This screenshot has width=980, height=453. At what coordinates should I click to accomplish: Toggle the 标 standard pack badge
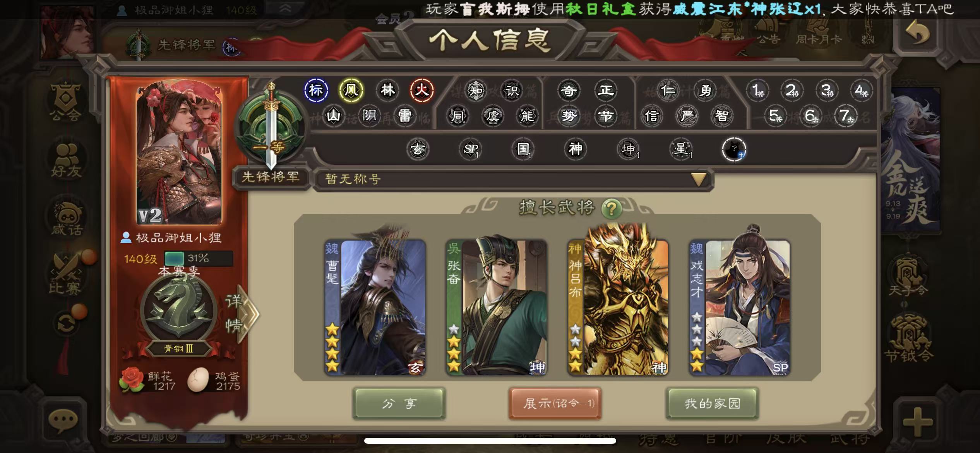coord(316,91)
